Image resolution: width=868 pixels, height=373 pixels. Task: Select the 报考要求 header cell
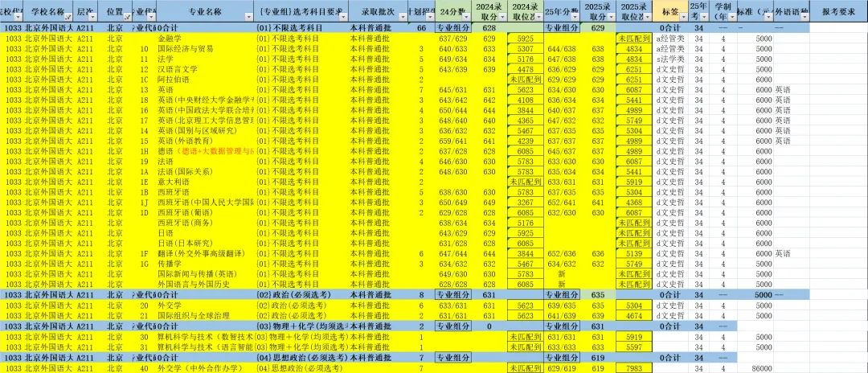pos(838,11)
